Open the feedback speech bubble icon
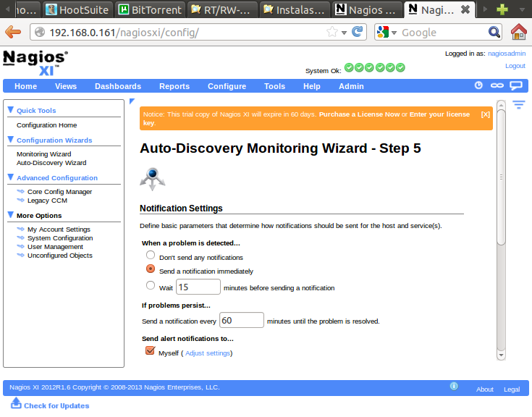This screenshot has width=532, height=417. point(516,85)
